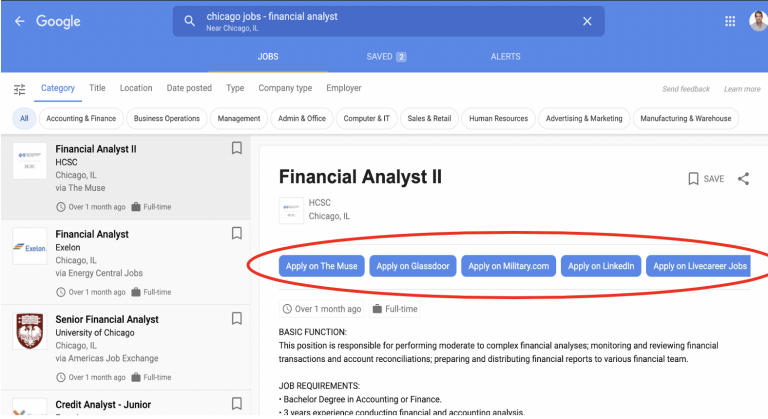Share the Financial Analyst II job
The width and height of the screenshot is (768, 419).
click(744, 179)
